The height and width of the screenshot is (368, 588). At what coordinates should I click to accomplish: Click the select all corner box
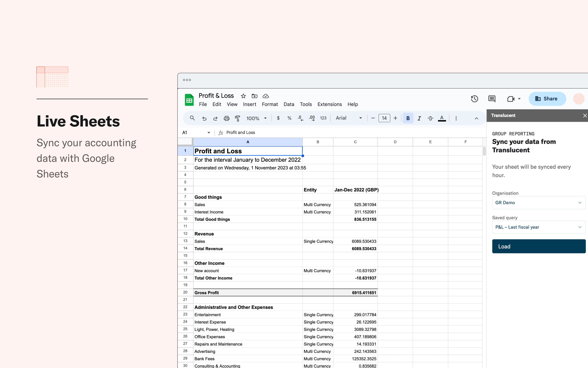pyautogui.click(x=185, y=142)
